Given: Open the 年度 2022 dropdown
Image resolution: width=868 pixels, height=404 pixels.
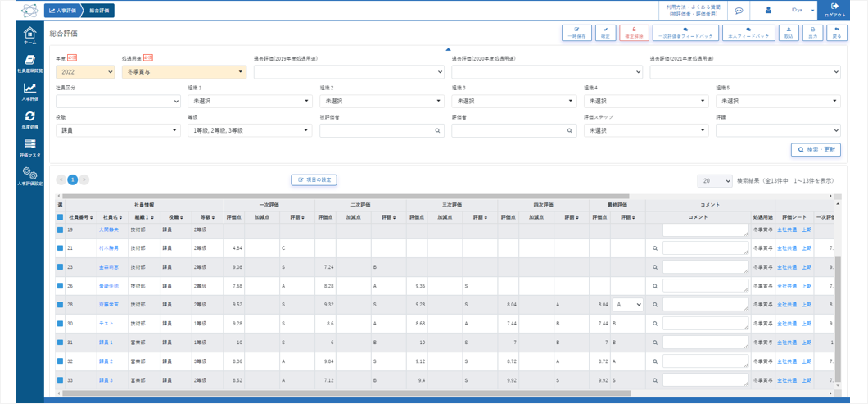Looking at the screenshot, I should [x=85, y=72].
